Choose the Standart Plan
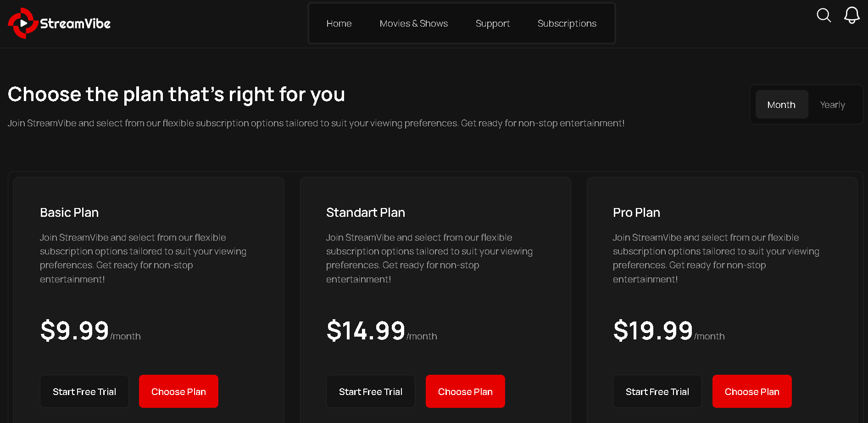Screen dimensions: 868x423 [465, 391]
